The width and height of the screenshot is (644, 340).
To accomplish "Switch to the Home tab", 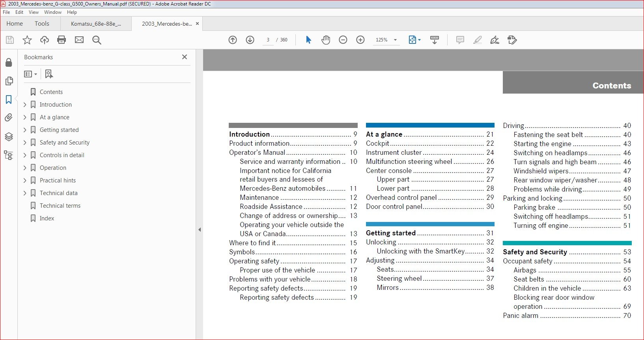I will [x=15, y=24].
